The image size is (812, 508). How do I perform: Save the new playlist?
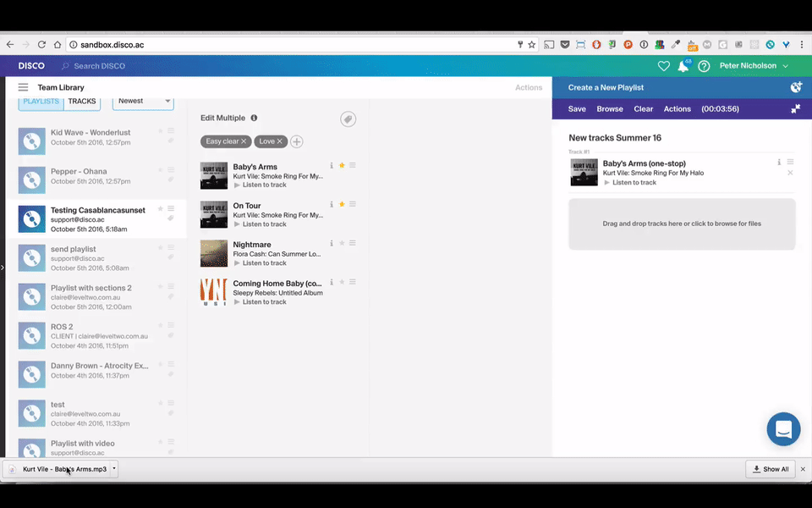pyautogui.click(x=577, y=109)
